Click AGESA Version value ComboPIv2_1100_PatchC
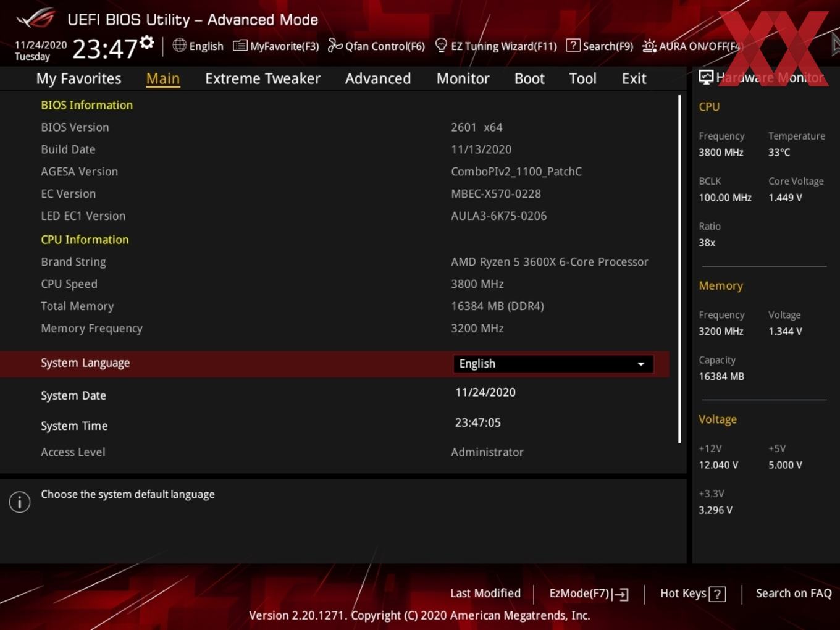Screen dimensions: 840x630 (516, 172)
